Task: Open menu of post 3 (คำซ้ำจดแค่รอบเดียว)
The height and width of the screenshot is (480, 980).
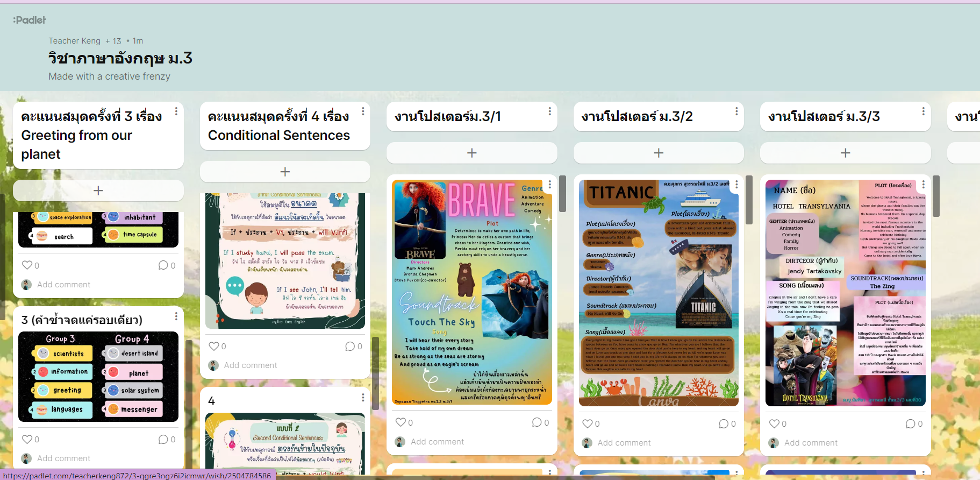Action: click(176, 316)
